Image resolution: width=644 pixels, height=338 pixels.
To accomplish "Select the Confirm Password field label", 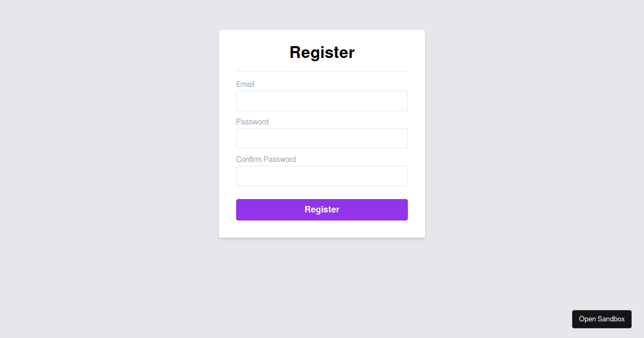I will 266,159.
